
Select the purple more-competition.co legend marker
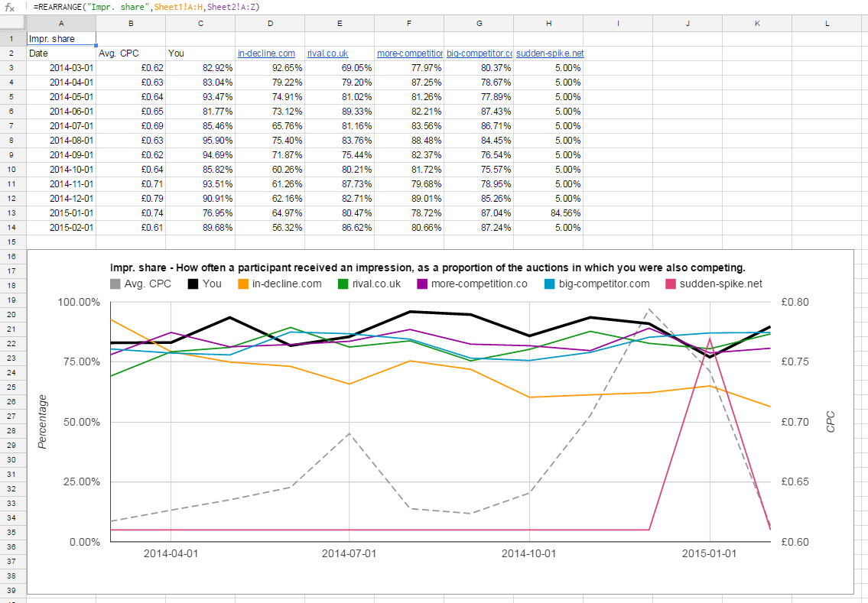(x=424, y=284)
